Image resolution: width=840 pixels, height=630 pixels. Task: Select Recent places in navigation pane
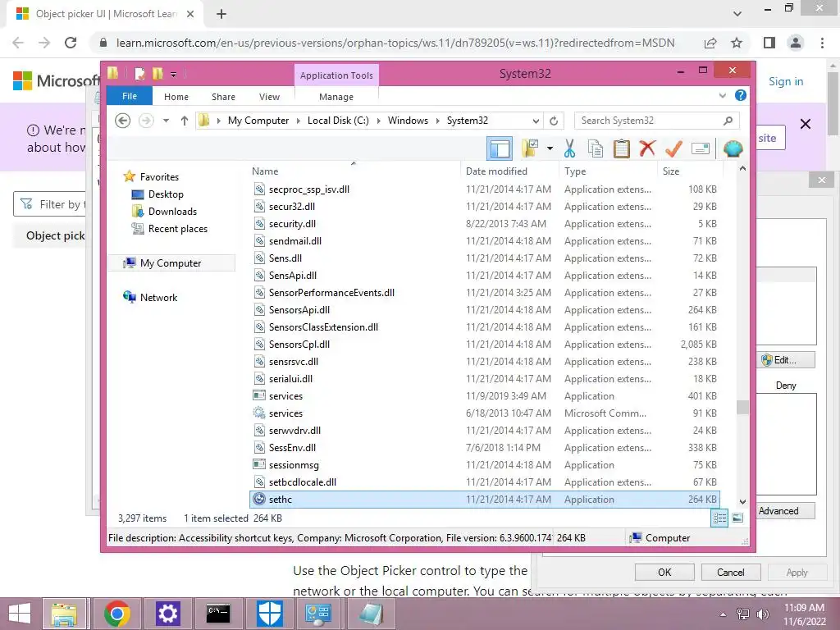177,229
